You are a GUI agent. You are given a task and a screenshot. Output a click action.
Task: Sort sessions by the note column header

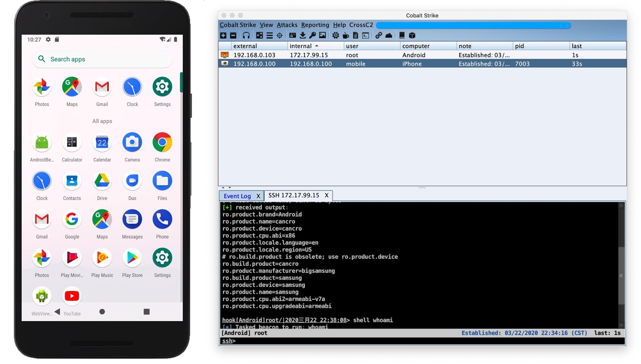(x=485, y=46)
